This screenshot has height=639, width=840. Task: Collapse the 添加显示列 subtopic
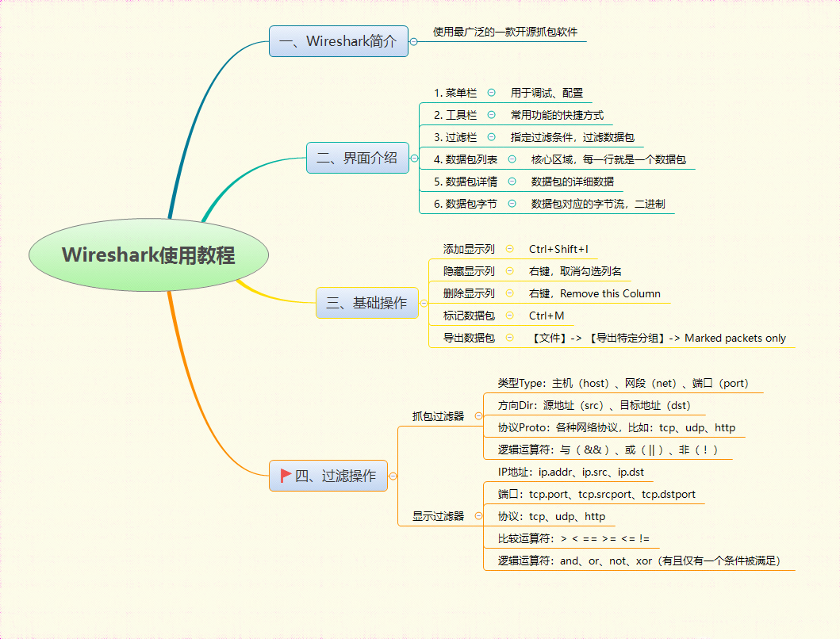pyautogui.click(x=510, y=248)
